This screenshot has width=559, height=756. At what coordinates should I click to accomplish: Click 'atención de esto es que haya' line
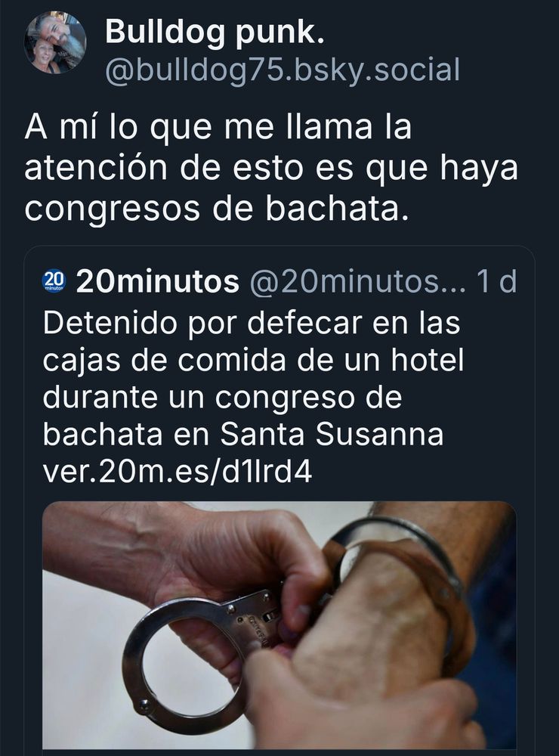click(x=271, y=168)
